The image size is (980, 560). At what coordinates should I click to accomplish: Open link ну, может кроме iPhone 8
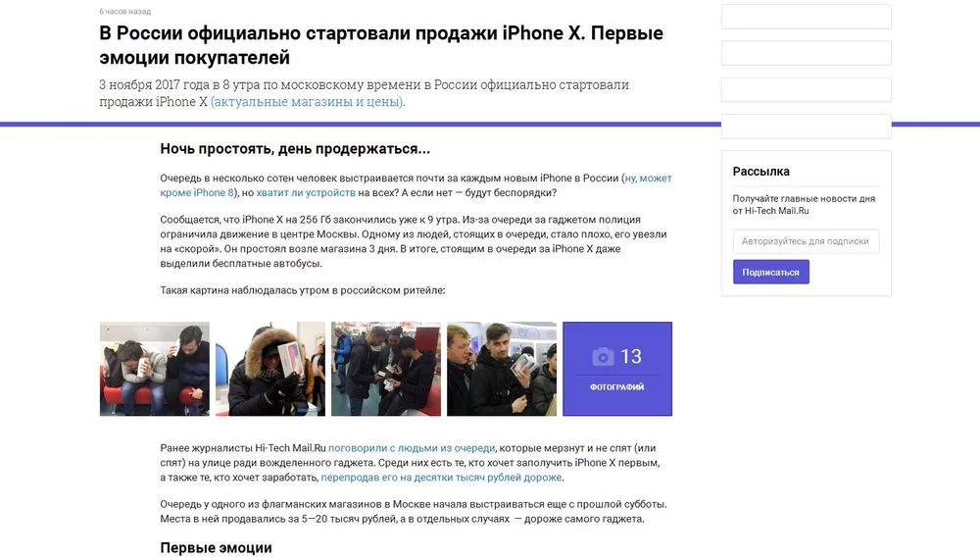click(x=416, y=185)
